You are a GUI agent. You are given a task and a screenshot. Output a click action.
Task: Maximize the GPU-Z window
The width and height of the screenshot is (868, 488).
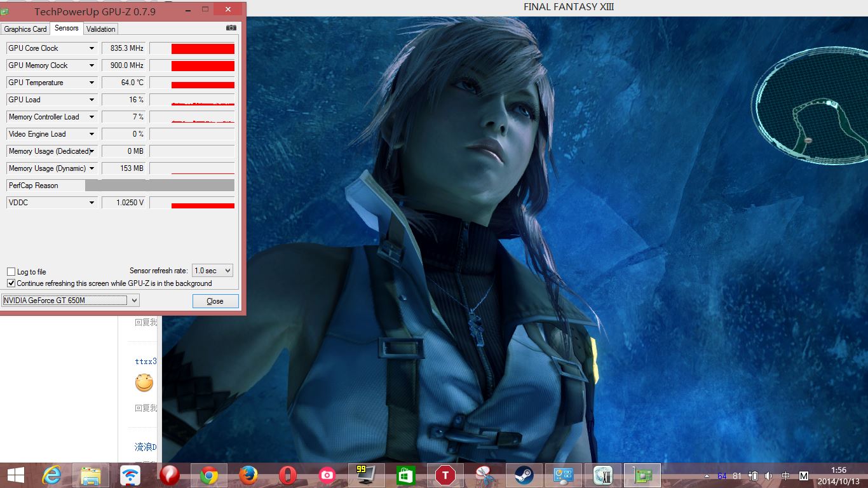pyautogui.click(x=205, y=9)
